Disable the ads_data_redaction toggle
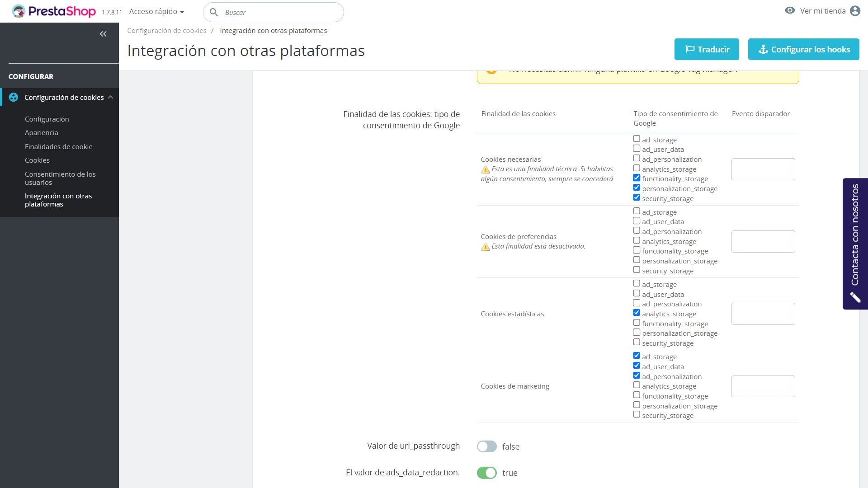The image size is (868, 488). [x=486, y=473]
